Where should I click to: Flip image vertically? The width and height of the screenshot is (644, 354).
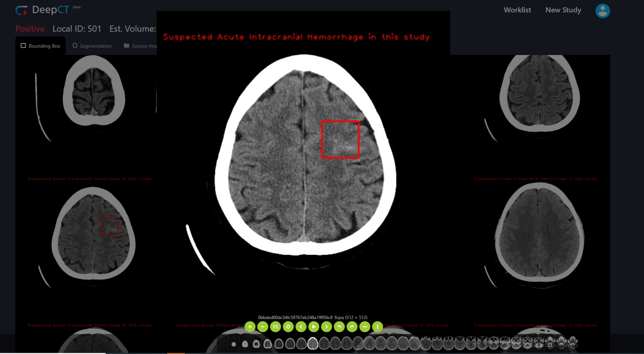point(378,327)
